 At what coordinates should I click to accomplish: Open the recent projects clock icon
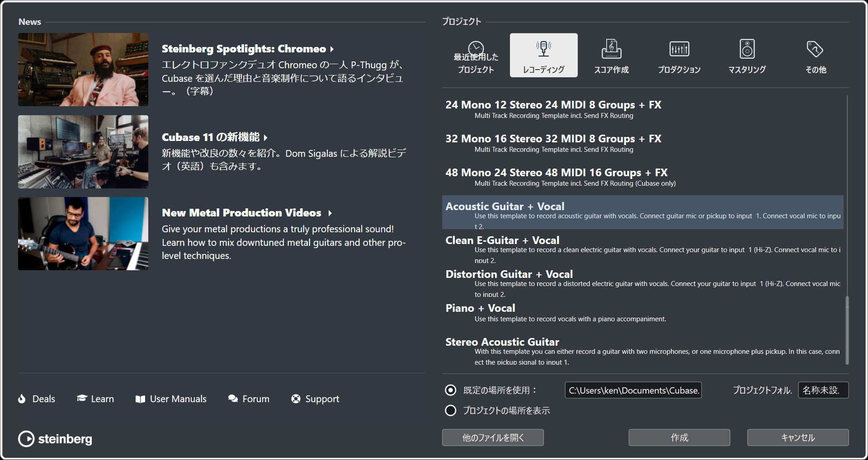pyautogui.click(x=476, y=48)
